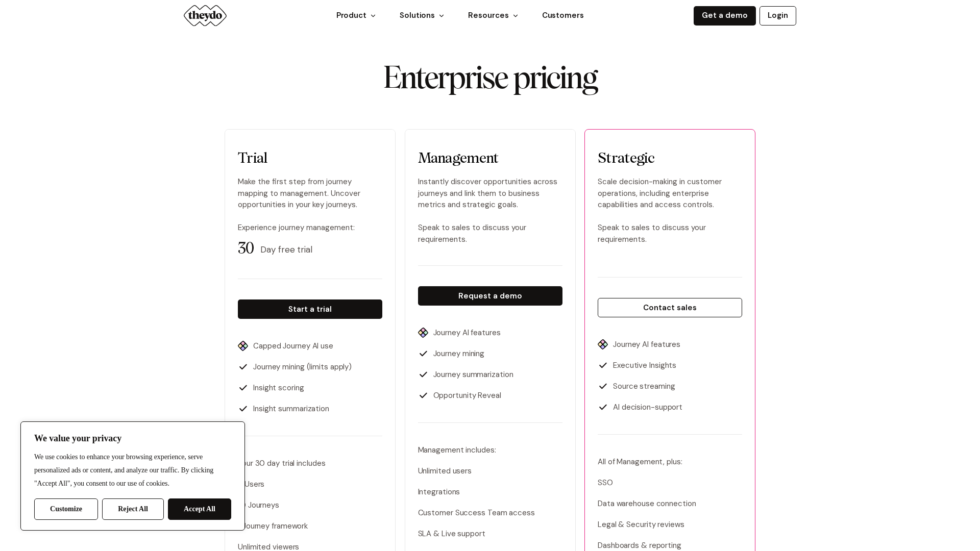Click the checkmark beside Journey mining (limits apply)
Viewport: 980px width, 551px height.
(243, 367)
